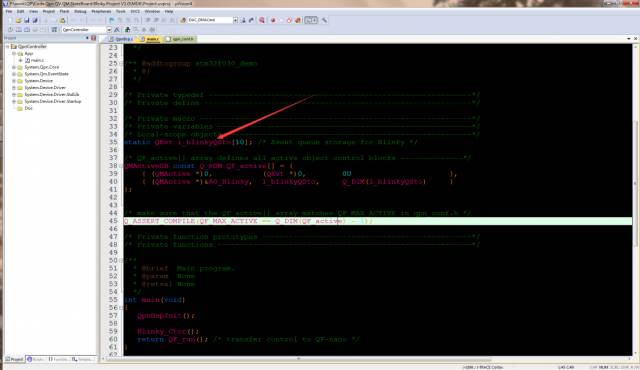Collapse the App folder in project tree
Image resolution: width=640 pixels, height=370 pixels.
14,53
